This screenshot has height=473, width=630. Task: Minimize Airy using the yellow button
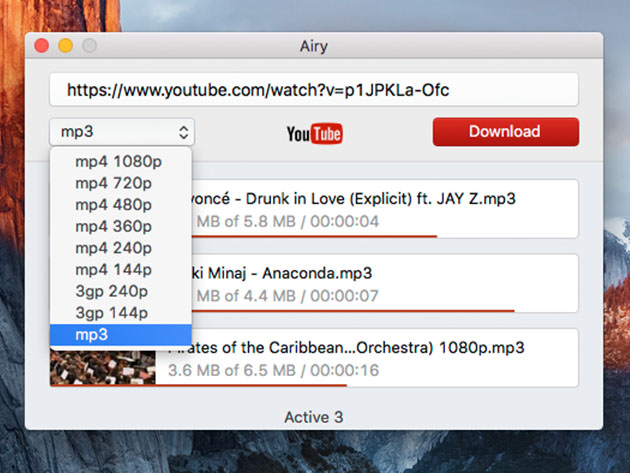(65, 45)
